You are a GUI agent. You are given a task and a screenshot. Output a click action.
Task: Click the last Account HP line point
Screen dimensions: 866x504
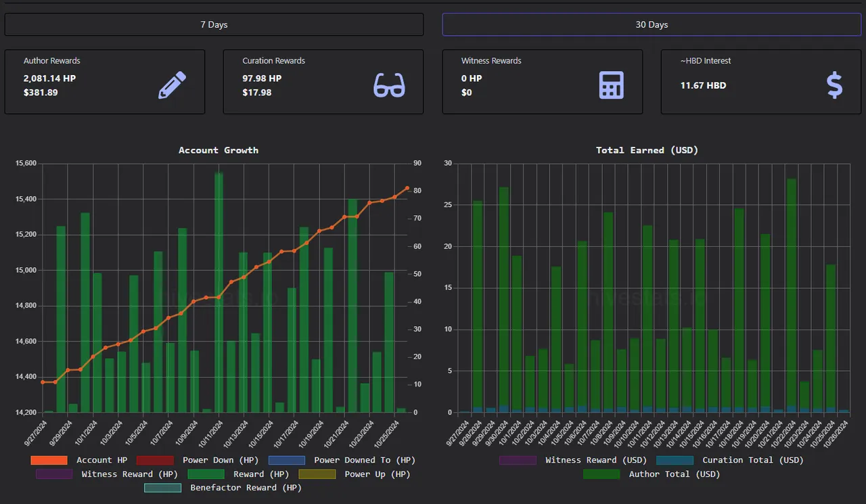(407, 188)
